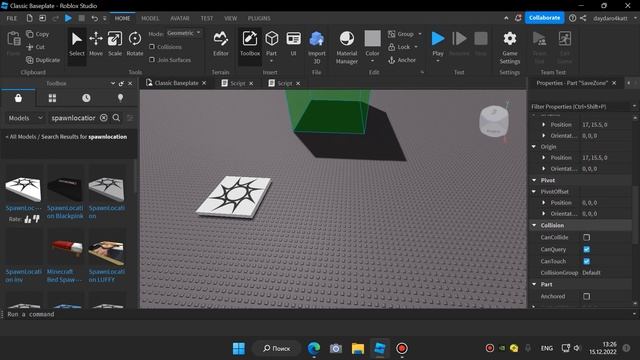
Task: Select the SpawnLocation Blackpink thumbnail
Action: [65, 189]
